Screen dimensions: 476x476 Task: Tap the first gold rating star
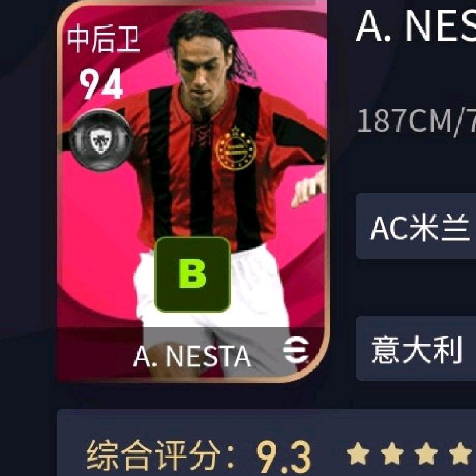(358, 454)
